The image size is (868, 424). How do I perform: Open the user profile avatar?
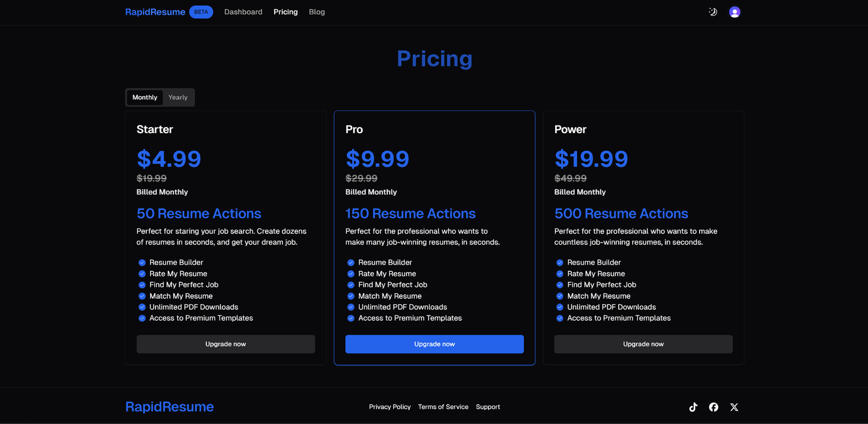(x=734, y=12)
